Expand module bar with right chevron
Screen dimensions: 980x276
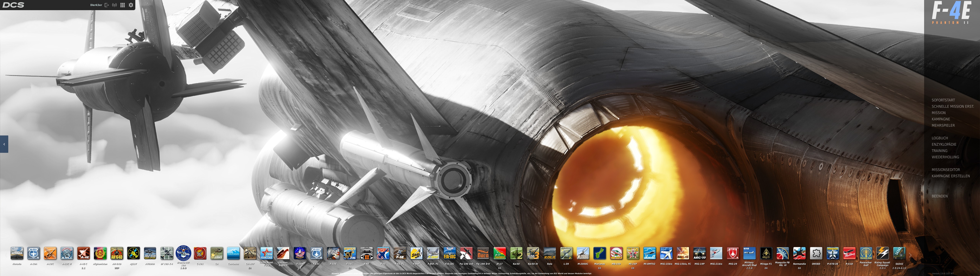(x=910, y=255)
